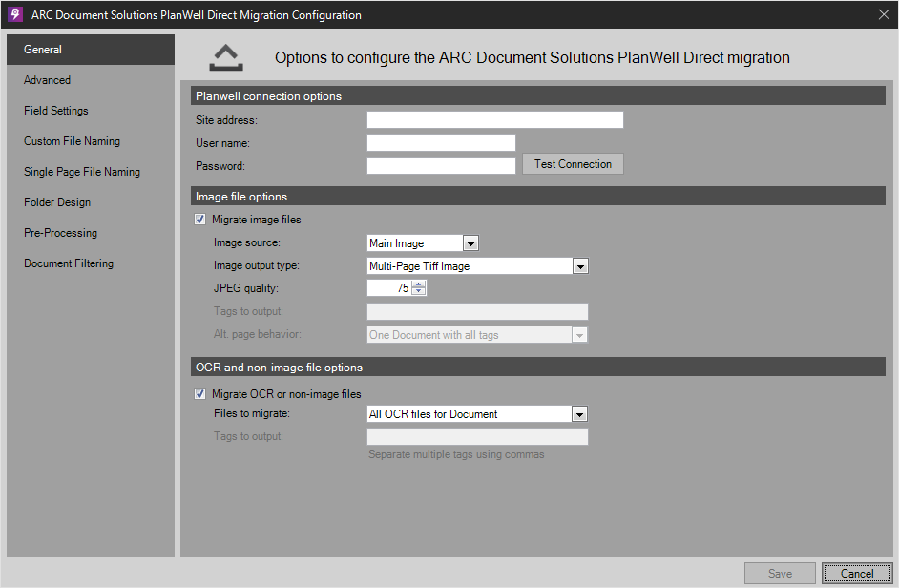Click the Password input field
Viewport: 899px width, 588px height.
click(441, 166)
